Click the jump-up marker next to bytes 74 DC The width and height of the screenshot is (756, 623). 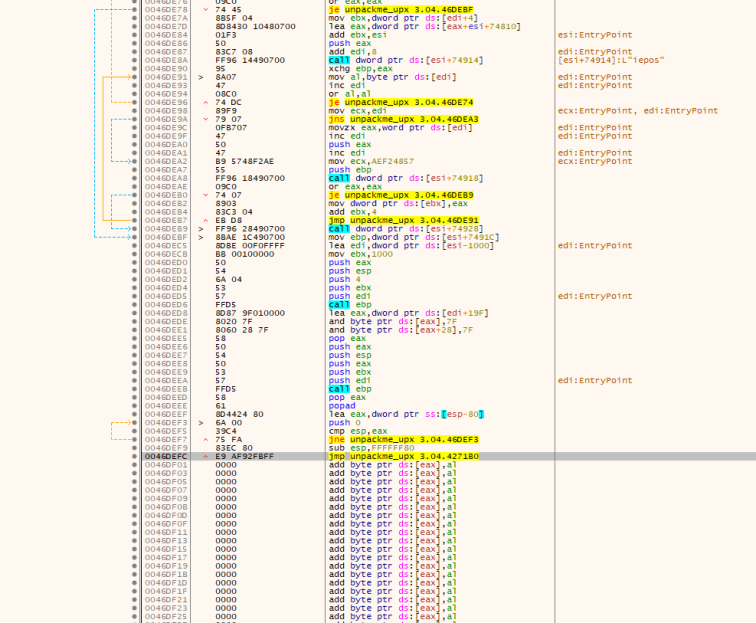pos(205,102)
